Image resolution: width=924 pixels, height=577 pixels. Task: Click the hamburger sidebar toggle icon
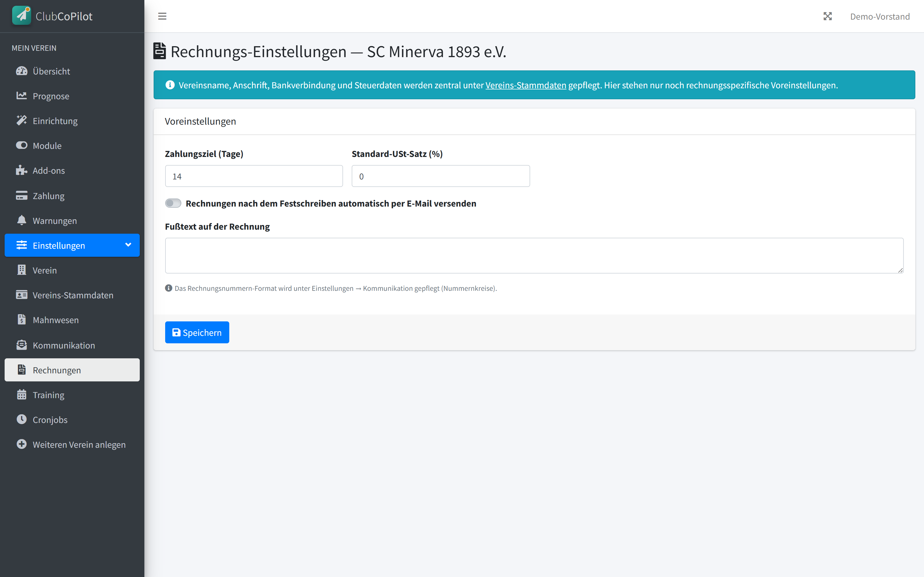tap(162, 16)
